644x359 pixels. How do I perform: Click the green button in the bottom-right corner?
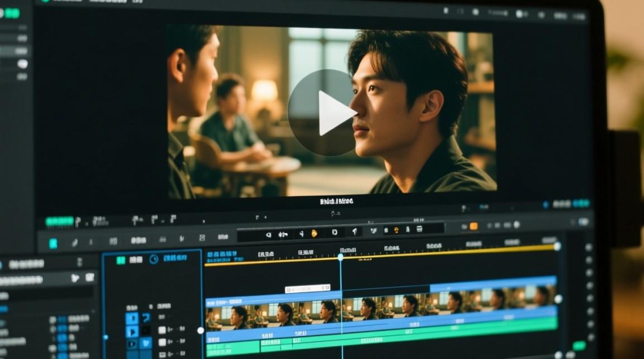(579, 346)
